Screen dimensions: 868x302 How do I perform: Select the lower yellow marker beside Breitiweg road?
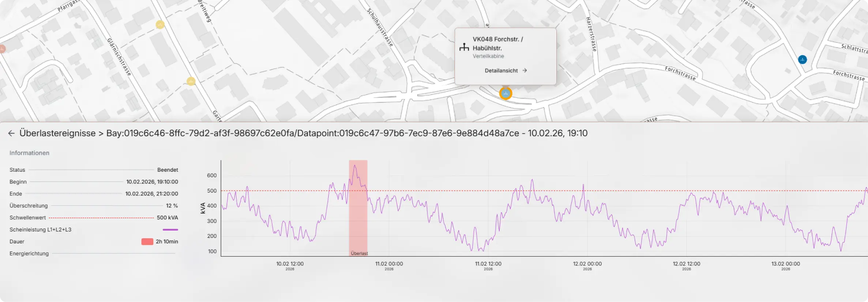(191, 81)
